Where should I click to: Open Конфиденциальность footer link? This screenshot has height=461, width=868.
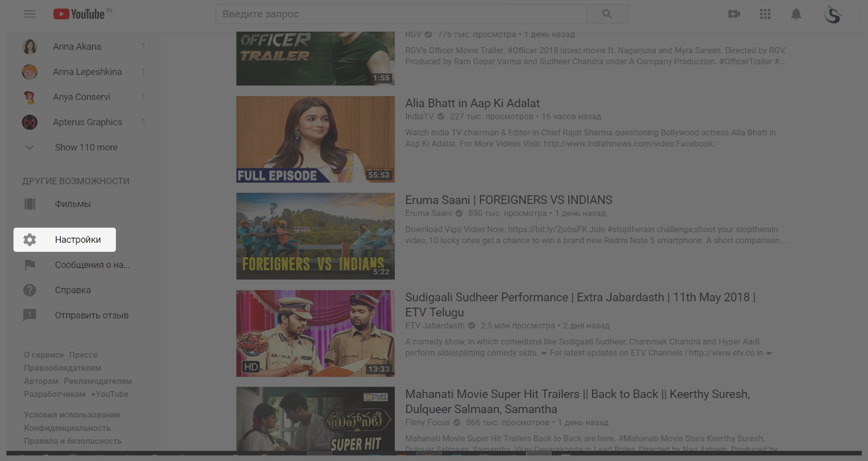67,428
